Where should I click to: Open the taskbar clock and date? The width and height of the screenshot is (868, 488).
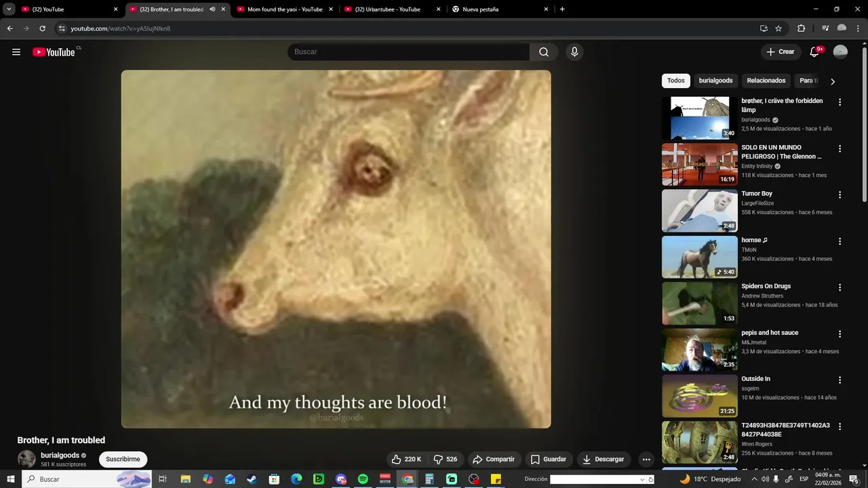pyautogui.click(x=828, y=479)
